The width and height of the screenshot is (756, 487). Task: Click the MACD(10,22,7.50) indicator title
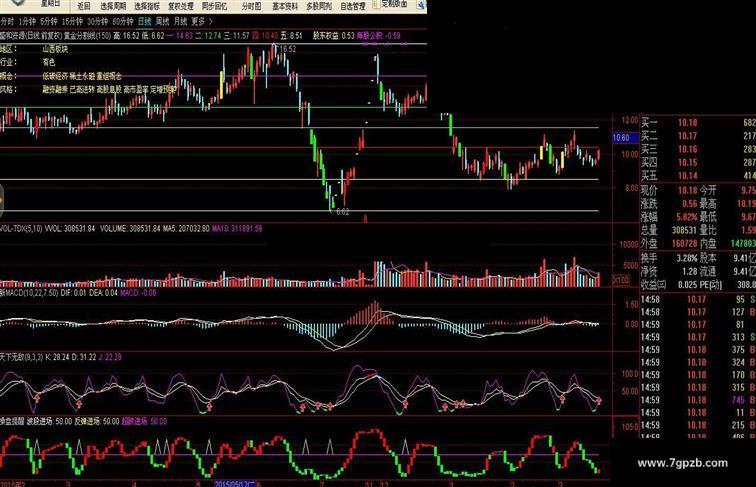pyautogui.click(x=29, y=293)
